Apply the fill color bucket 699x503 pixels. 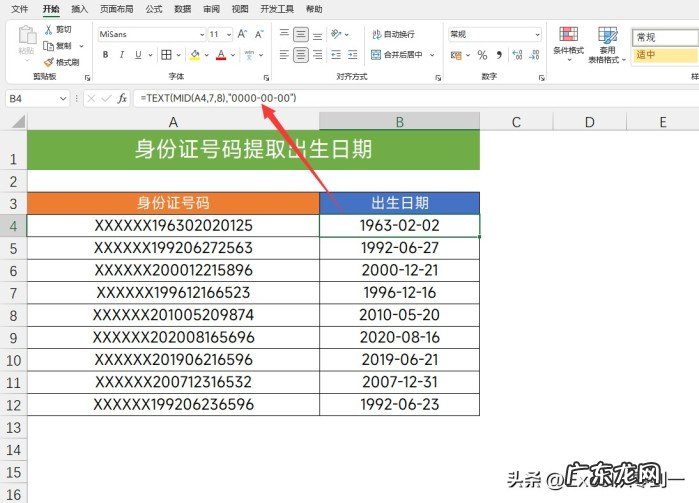(x=195, y=55)
